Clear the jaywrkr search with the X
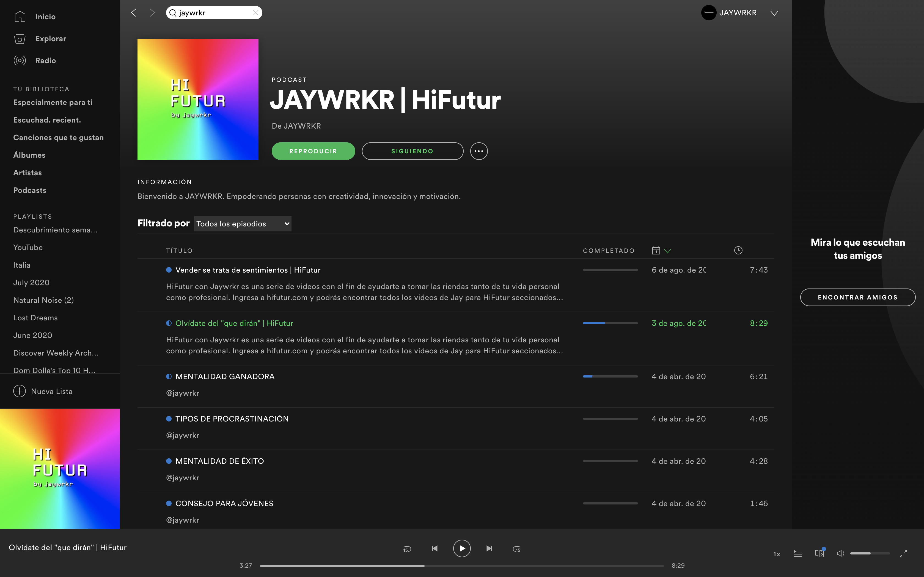924x577 pixels. click(255, 12)
